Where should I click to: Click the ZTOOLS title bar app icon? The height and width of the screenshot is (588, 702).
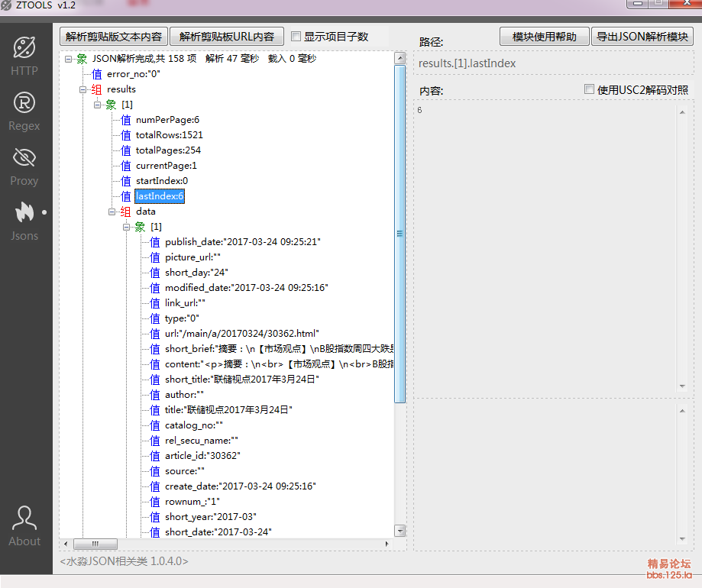pyautogui.click(x=6, y=5)
